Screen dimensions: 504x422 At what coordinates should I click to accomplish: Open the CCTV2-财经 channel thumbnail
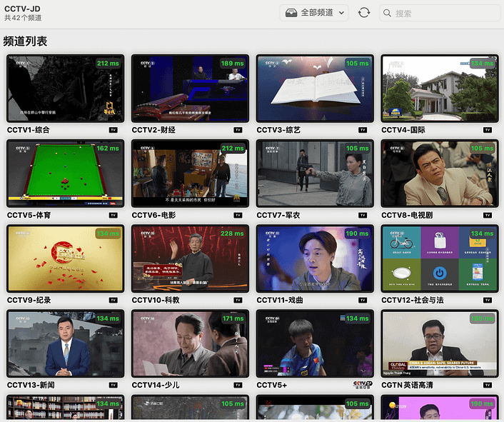[x=190, y=89]
